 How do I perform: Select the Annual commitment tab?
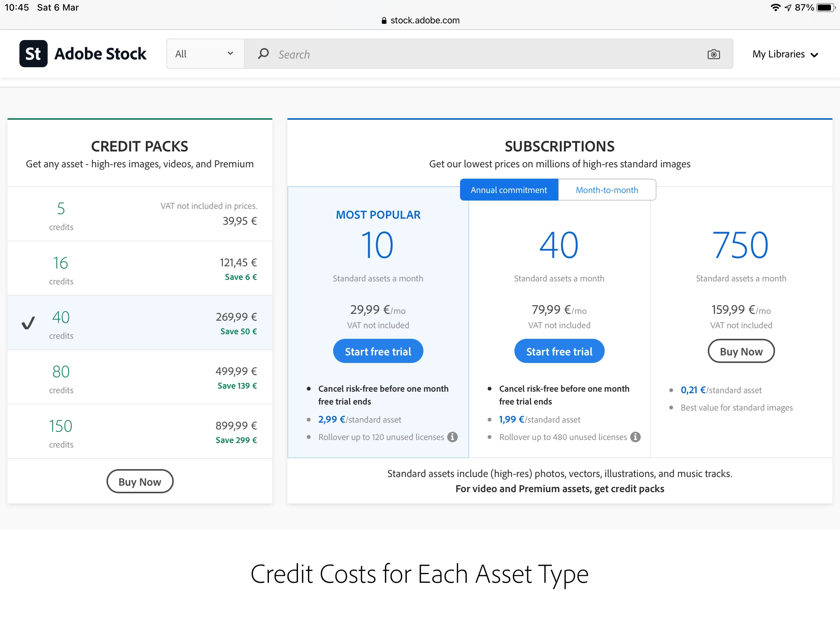tap(508, 190)
